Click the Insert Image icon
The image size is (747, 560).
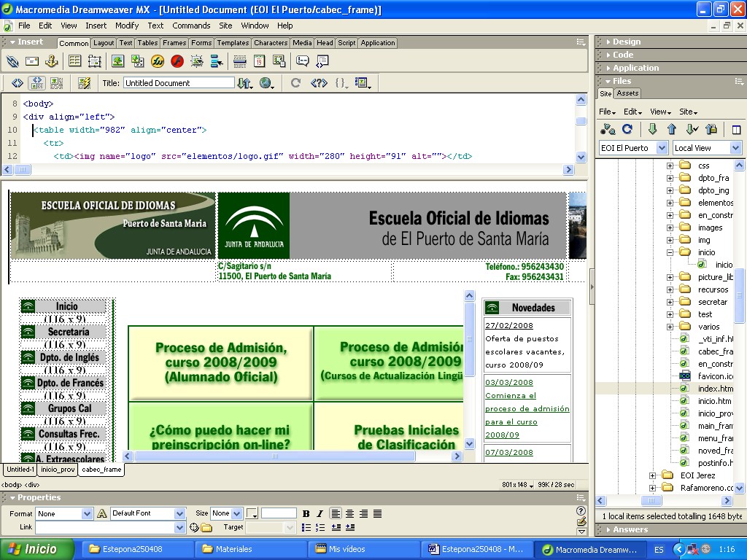pyautogui.click(x=117, y=61)
